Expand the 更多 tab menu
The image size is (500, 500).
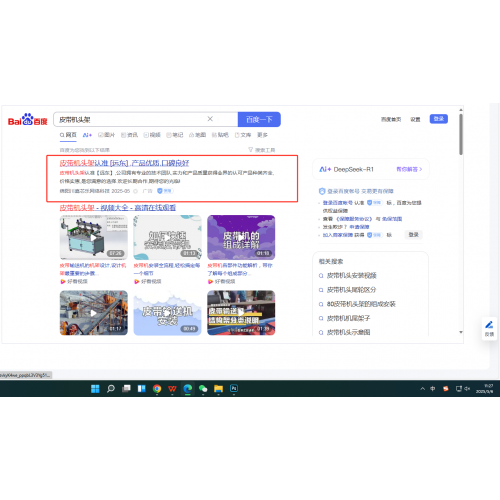click(x=262, y=135)
